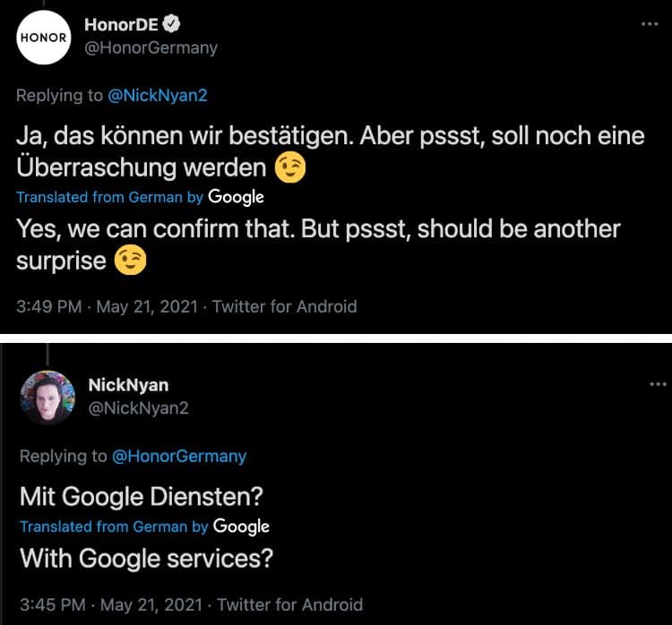Image resolution: width=672 pixels, height=625 pixels.
Task: Click the Google logo in HonorDE's translation
Action: [237, 196]
